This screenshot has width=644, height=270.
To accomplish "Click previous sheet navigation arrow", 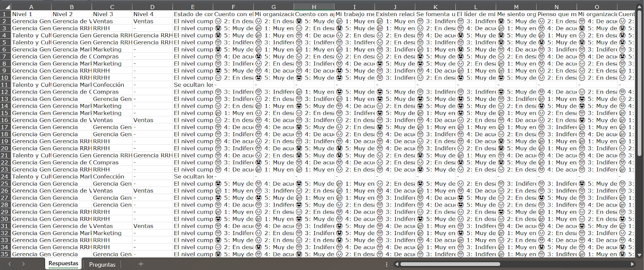I will (x=10, y=264).
